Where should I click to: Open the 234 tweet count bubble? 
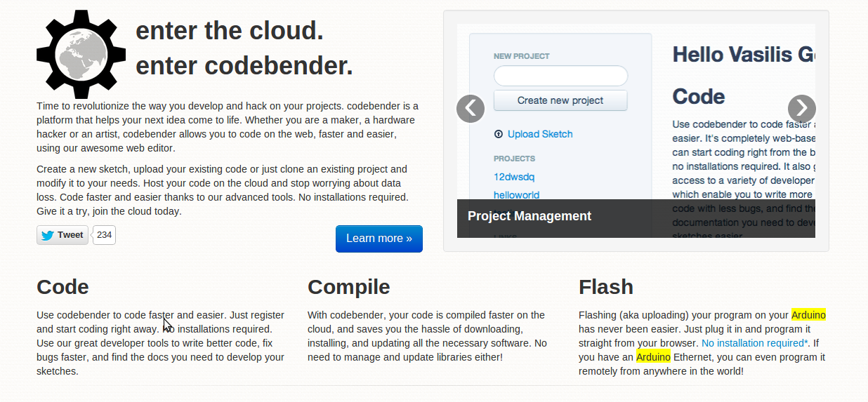tap(105, 235)
